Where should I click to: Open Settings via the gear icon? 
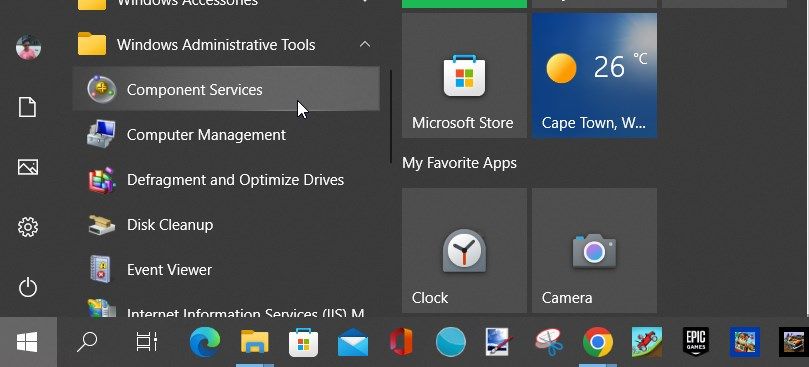pyautogui.click(x=28, y=227)
